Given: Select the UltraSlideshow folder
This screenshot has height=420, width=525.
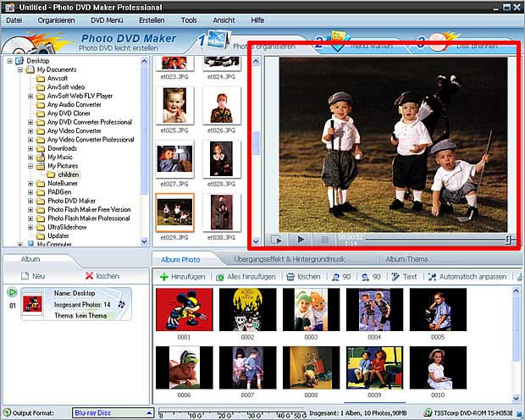Looking at the screenshot, I should 67,227.
